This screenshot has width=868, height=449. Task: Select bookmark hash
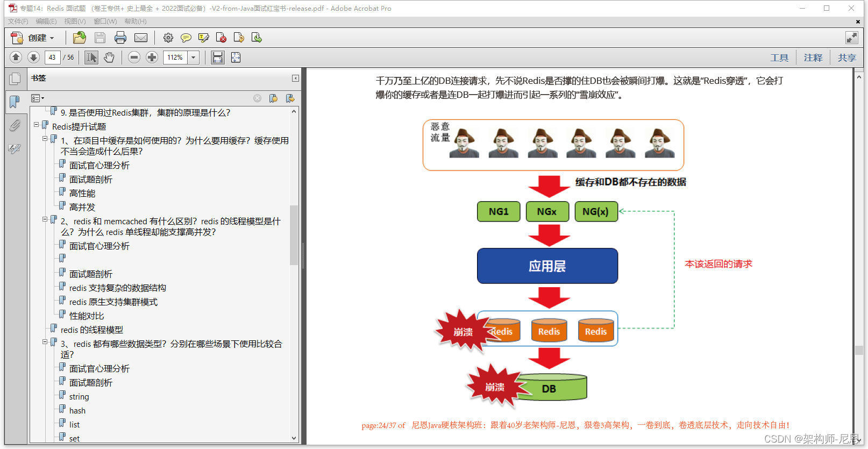tap(77, 410)
